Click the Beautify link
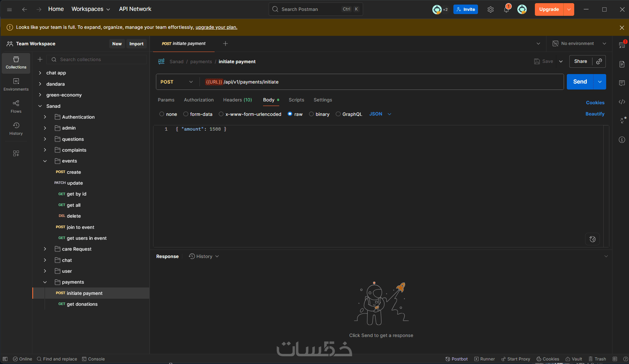This screenshot has width=629, height=364. (595, 114)
